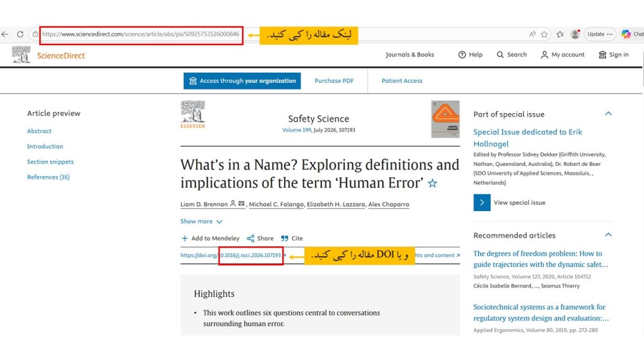Open Search with magnifier icon
This screenshot has height=362, width=644.
coord(500,55)
